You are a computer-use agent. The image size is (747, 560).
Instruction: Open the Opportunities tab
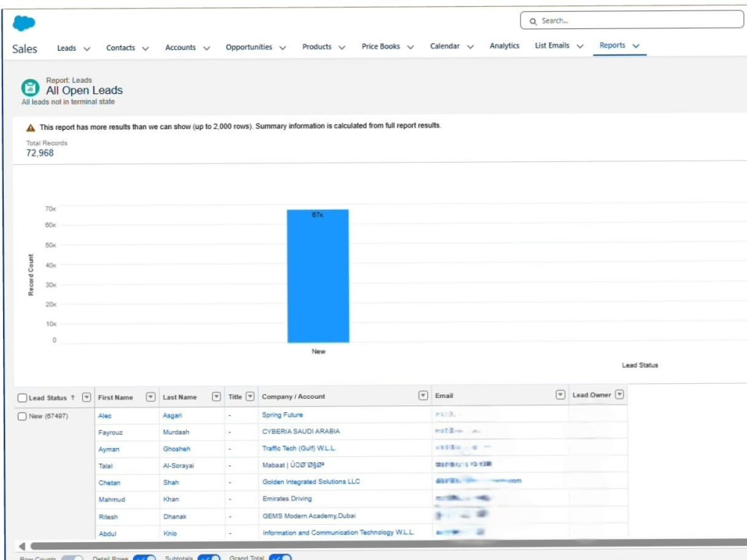[x=249, y=47]
